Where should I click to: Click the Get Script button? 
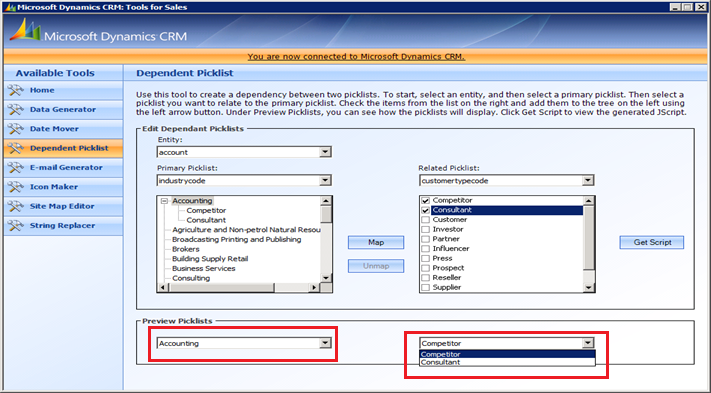pyautogui.click(x=652, y=243)
